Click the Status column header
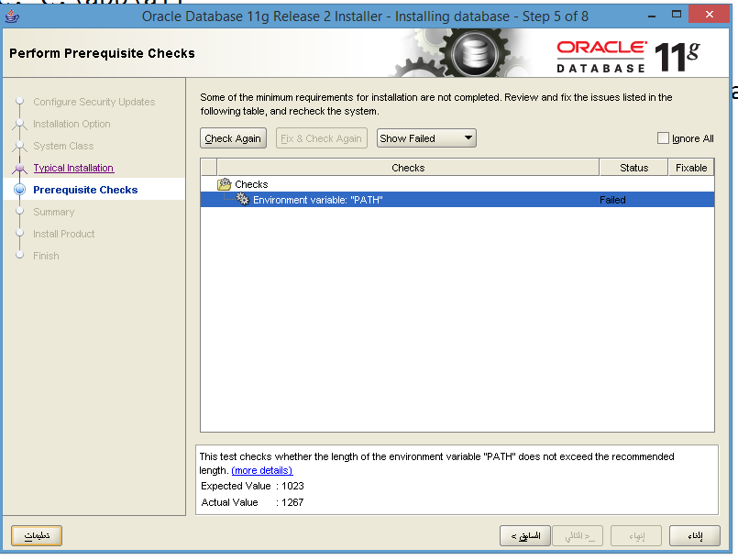Viewport: 738px width, 560px height. [633, 168]
